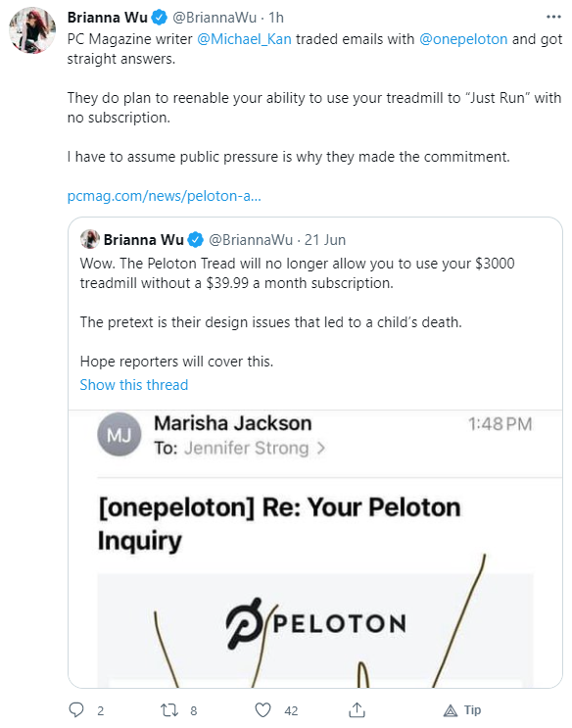Click the 21 Jun quoted tweet date
Image resolution: width=572 pixels, height=728 pixels.
tap(325, 240)
